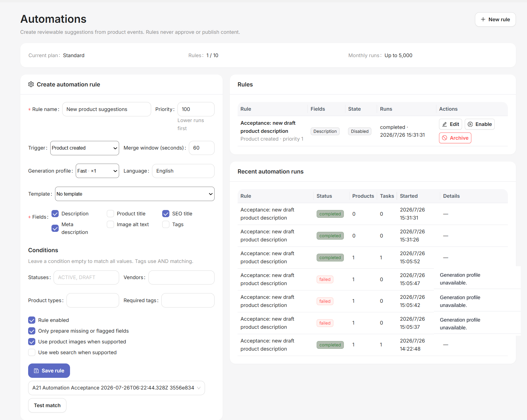Click the Tasks column header
The width and height of the screenshot is (527, 420).
(387, 196)
